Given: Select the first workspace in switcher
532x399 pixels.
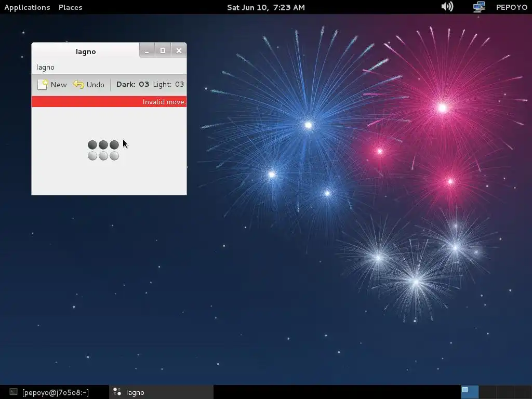Looking at the screenshot, I should [470, 392].
